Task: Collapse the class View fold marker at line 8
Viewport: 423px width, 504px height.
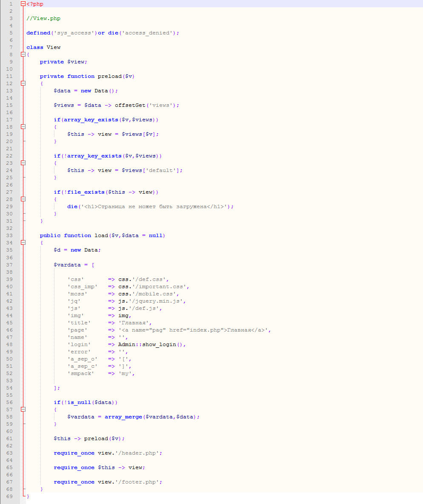Action: [23, 54]
